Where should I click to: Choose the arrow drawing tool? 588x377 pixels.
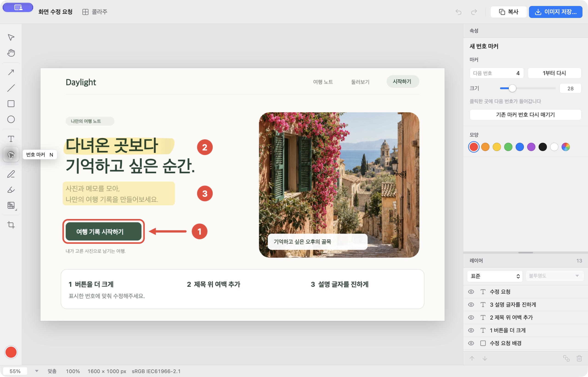coord(11,72)
